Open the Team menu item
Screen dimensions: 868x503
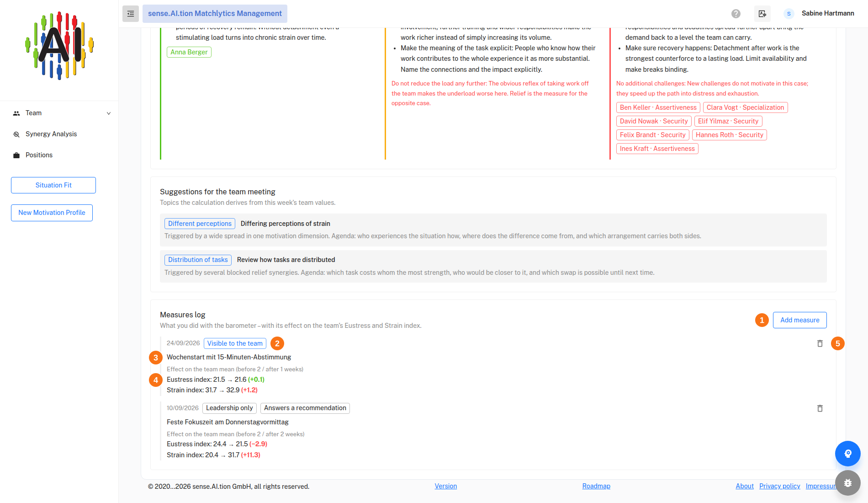[x=59, y=113]
